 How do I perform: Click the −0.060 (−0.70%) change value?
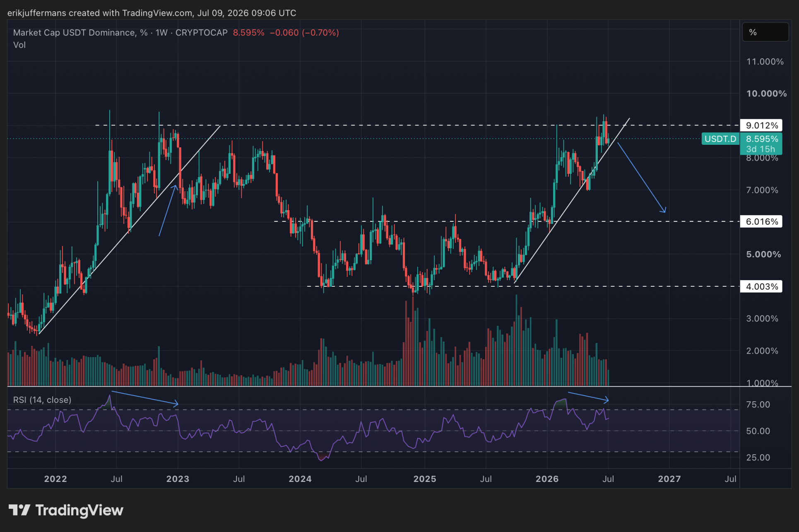304,33
